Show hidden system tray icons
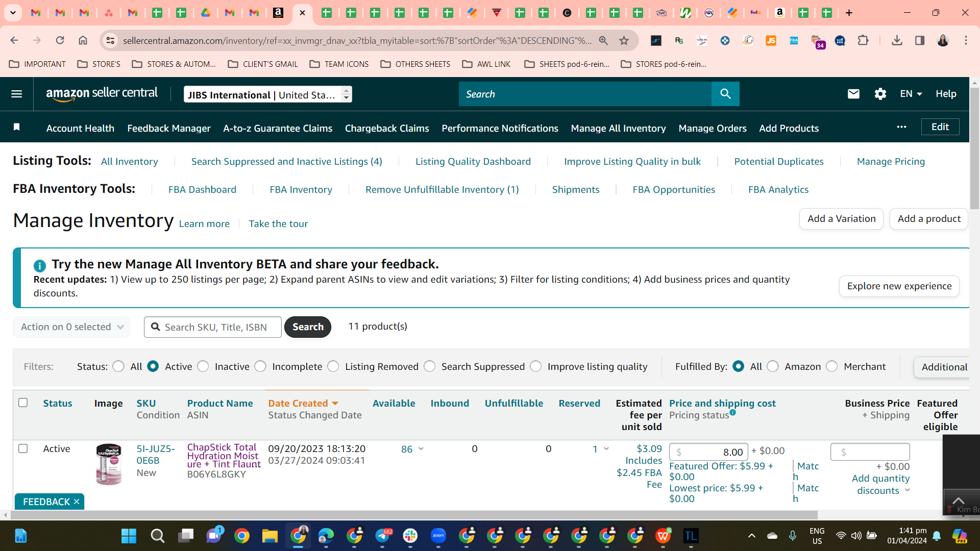980x551 pixels. 751,536
